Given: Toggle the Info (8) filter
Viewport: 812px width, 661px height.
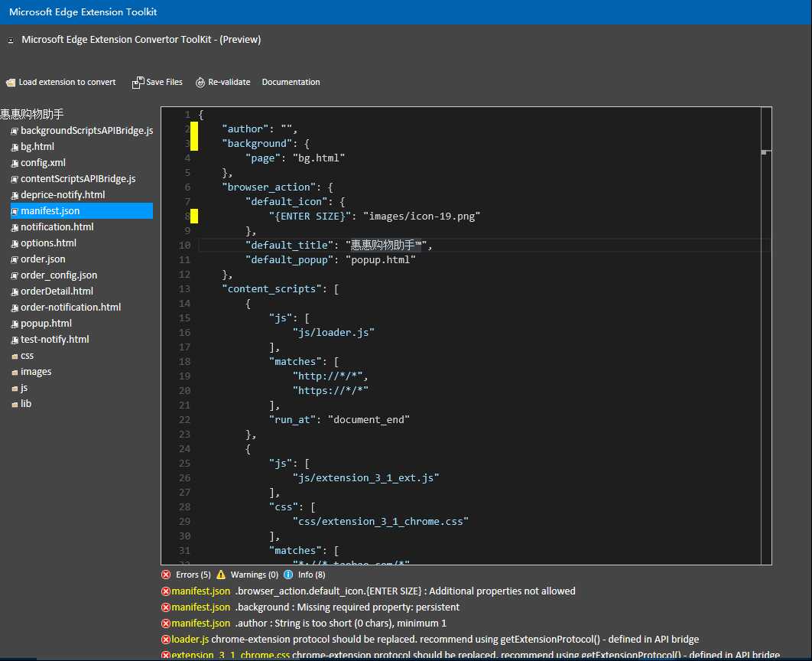Looking at the screenshot, I should 311,575.
